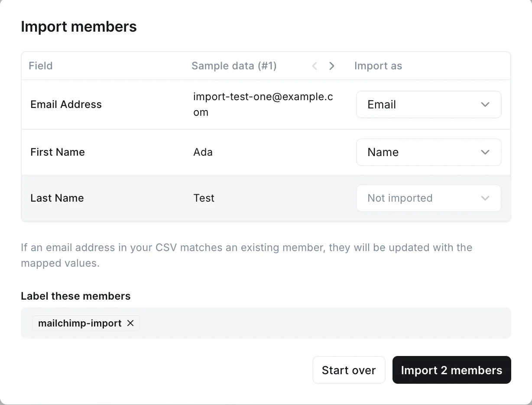The image size is (532, 405).
Task: Show next sample data row
Action: click(x=332, y=66)
